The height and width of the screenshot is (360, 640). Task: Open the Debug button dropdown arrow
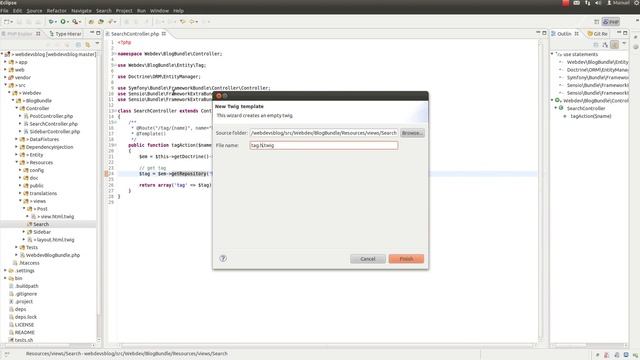pyautogui.click(x=55, y=22)
